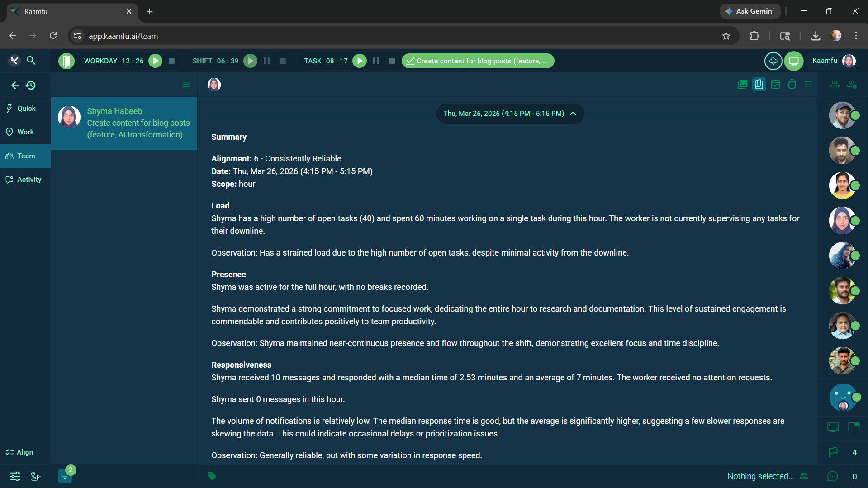
Task: Click the flag icon with count 4
Action: tap(833, 452)
